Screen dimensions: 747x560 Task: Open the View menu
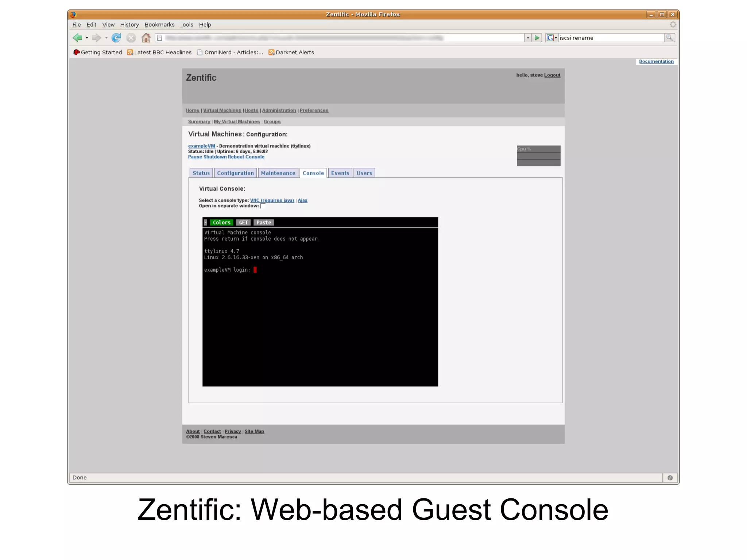[108, 24]
